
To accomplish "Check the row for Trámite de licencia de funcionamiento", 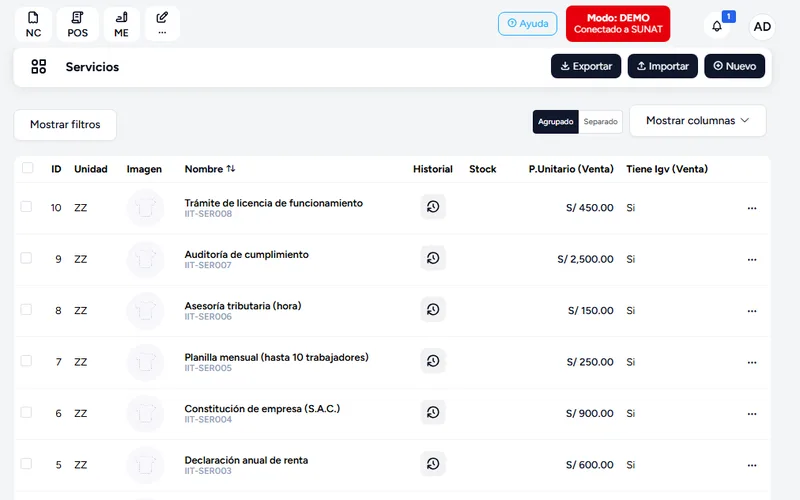I will (x=26, y=207).
